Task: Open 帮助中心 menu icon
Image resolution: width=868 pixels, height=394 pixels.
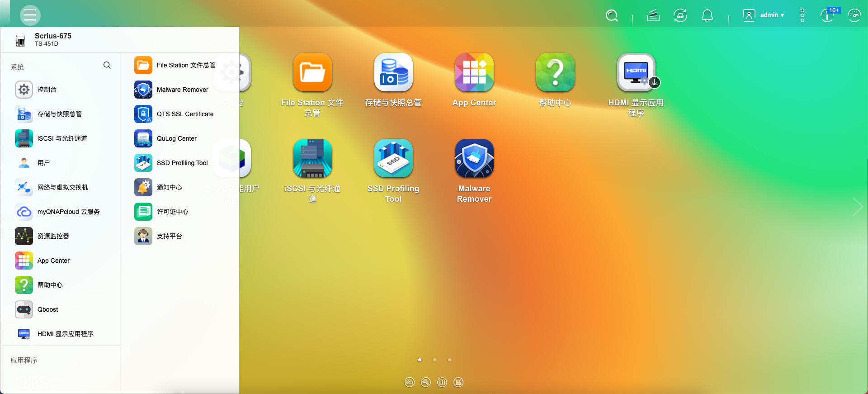Action: tap(24, 285)
